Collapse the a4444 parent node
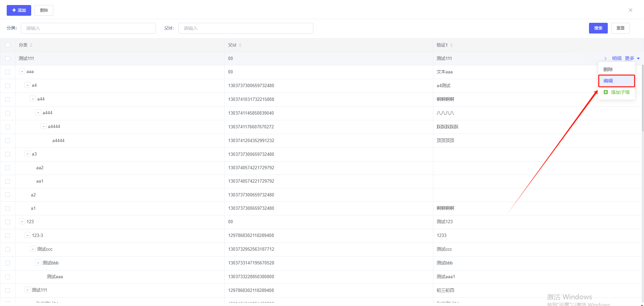644x306 pixels. [x=44, y=126]
